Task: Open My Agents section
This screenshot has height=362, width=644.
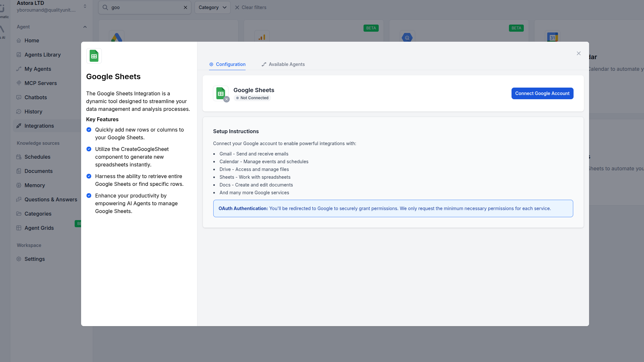Action: pyautogui.click(x=37, y=69)
